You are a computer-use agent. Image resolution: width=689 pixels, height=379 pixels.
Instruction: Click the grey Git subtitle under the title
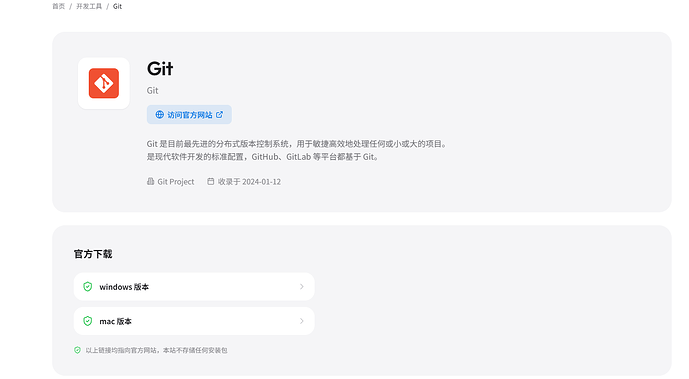click(152, 90)
